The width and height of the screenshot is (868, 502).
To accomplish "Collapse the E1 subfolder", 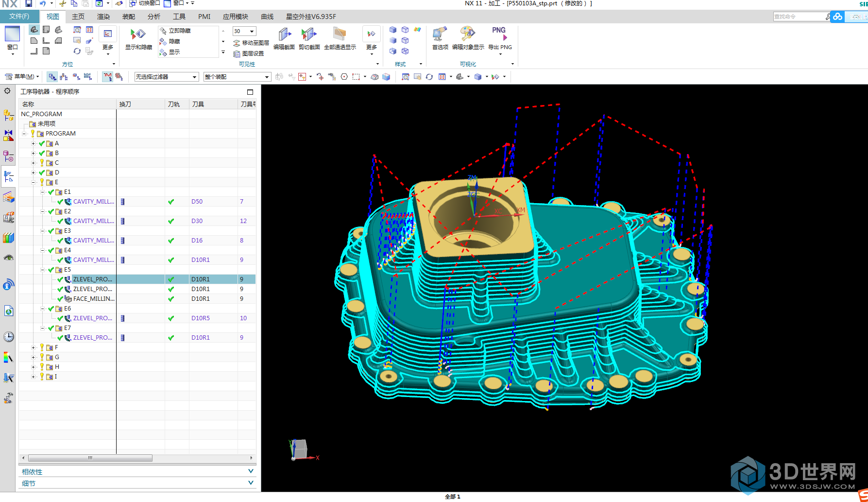I will (x=42, y=192).
